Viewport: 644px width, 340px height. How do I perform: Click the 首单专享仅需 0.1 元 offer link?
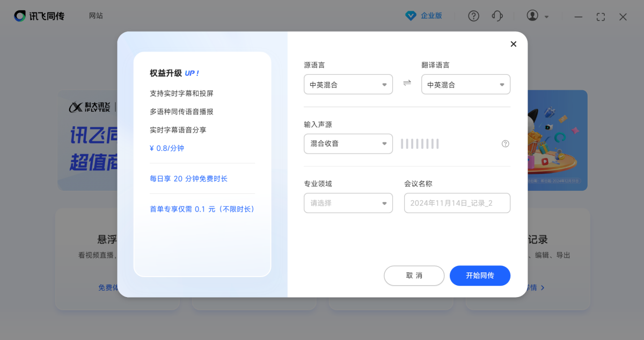[202, 209]
